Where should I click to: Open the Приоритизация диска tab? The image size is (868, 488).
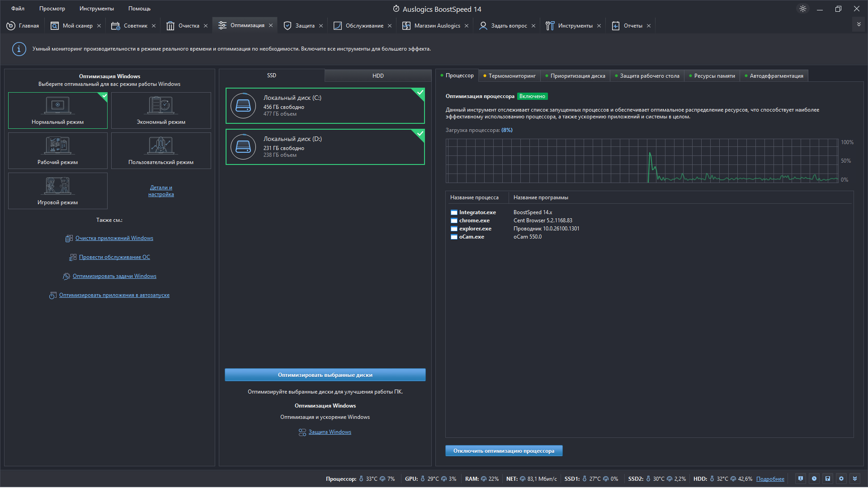576,76
